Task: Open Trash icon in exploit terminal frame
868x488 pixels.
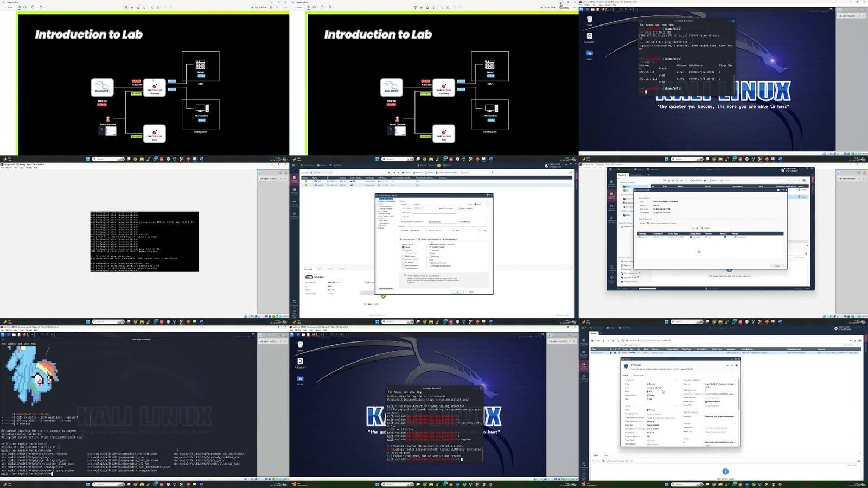Action: coord(300,345)
